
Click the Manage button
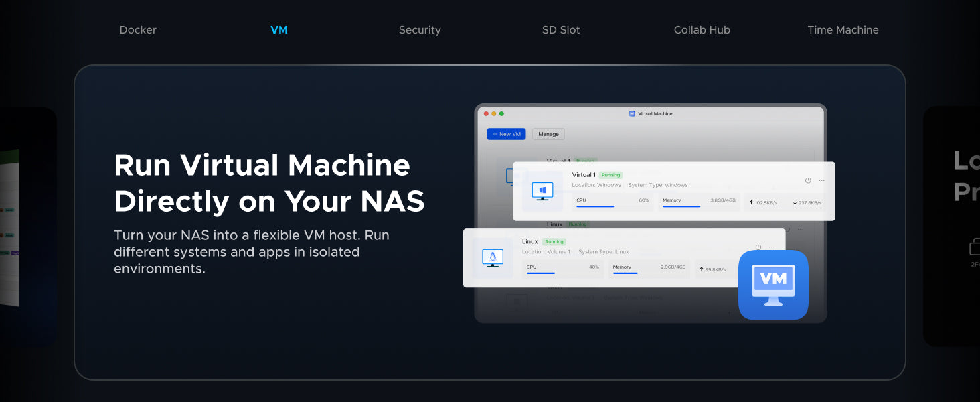(x=548, y=134)
